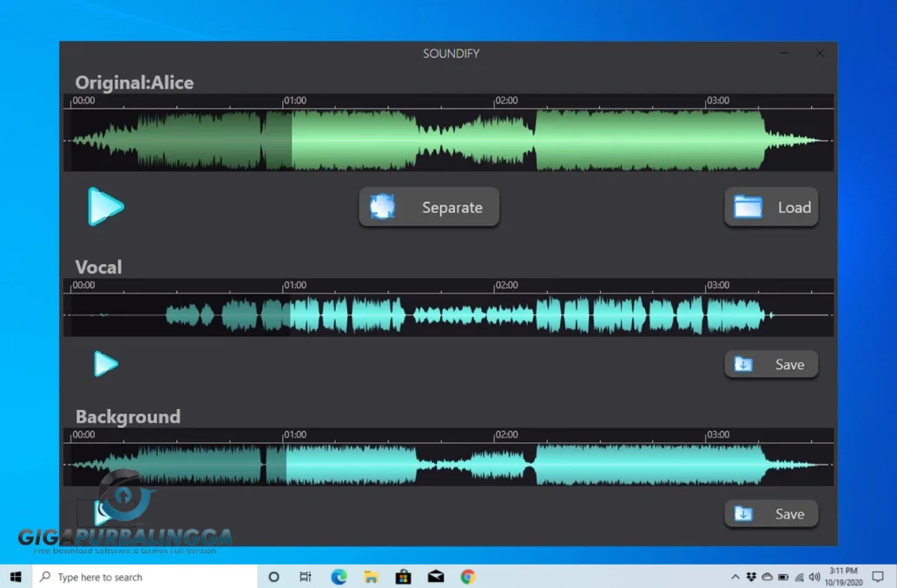This screenshot has width=897, height=588.
Task: Open the Microsoft Store from the taskbar
Action: pyautogui.click(x=403, y=576)
